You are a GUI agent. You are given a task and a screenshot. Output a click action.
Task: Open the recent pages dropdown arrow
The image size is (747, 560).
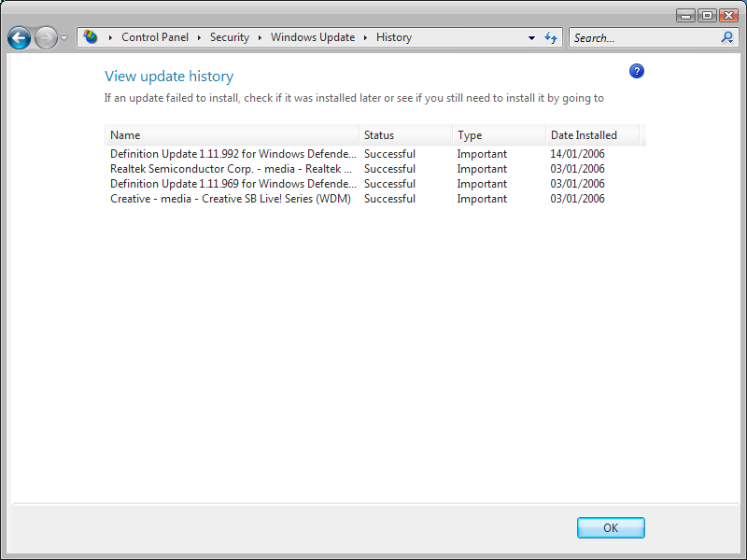(x=64, y=38)
